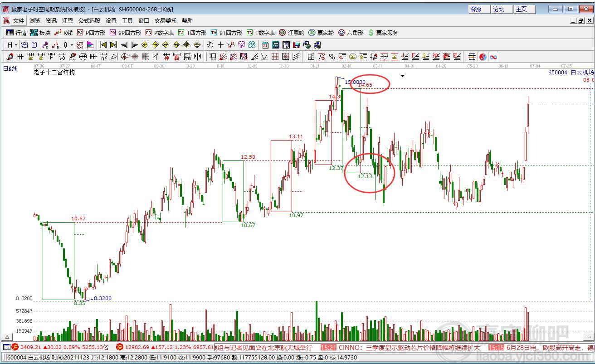This screenshot has height=364, width=595.
Task: Click the yellow diamond left-arrow icon
Action: pyautogui.click(x=145, y=45)
